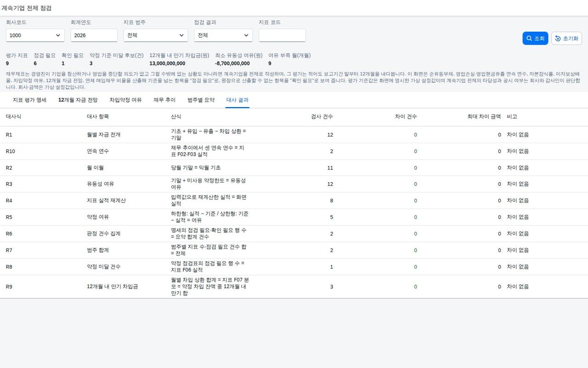Click the 월별 자금 전개 item
Screen dimensions: 588x368
[x=104, y=135]
